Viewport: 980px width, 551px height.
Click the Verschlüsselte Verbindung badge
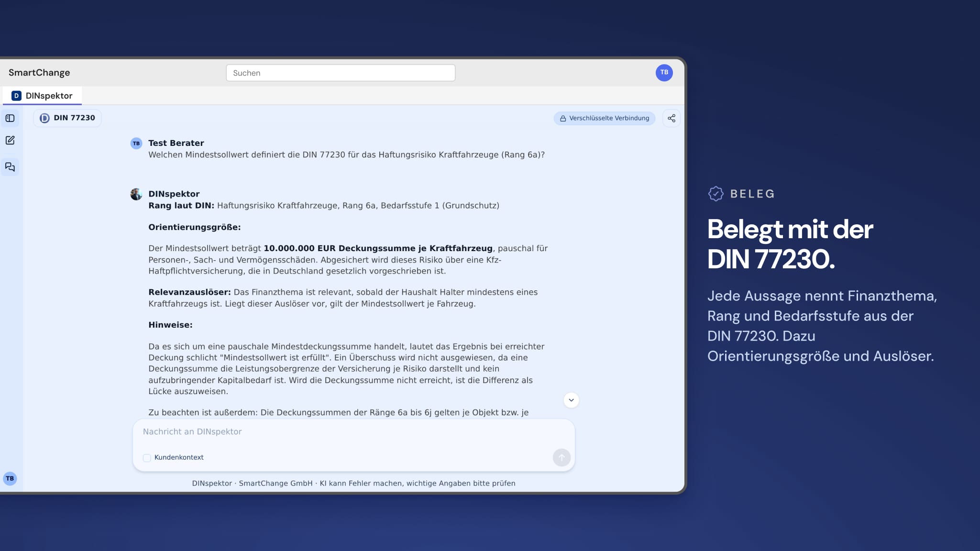pyautogui.click(x=605, y=118)
